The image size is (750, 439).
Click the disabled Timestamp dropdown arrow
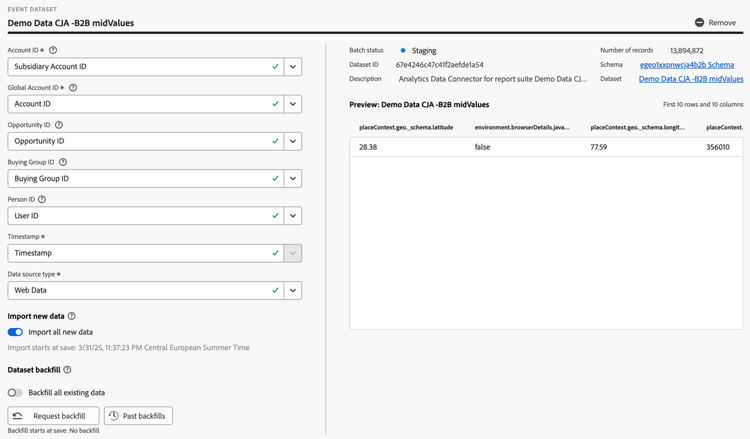coord(293,253)
